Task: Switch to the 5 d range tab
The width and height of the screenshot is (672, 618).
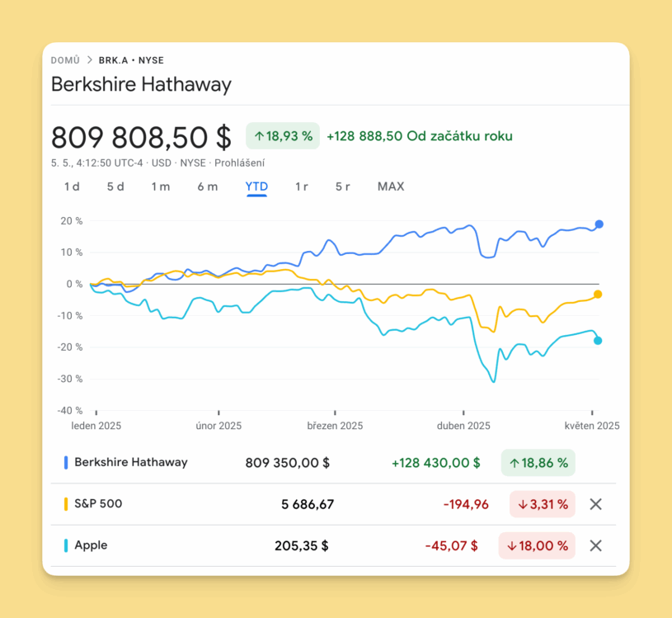Action: click(115, 186)
